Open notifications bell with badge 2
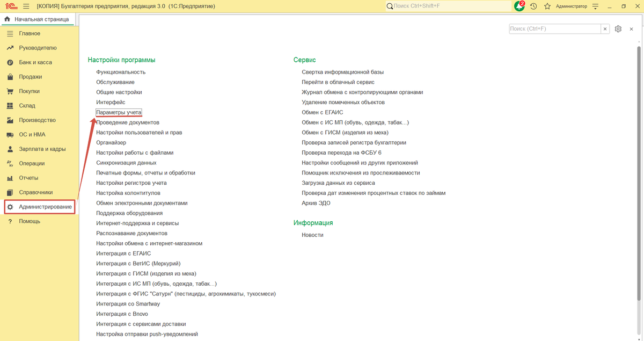 (x=519, y=6)
